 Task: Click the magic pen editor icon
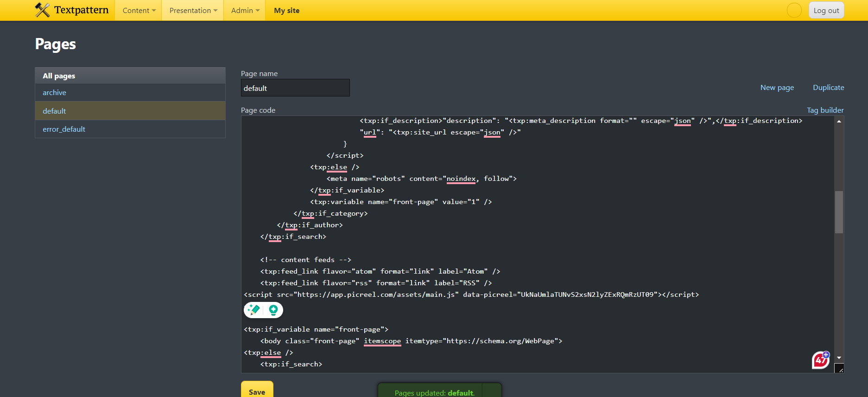click(253, 310)
